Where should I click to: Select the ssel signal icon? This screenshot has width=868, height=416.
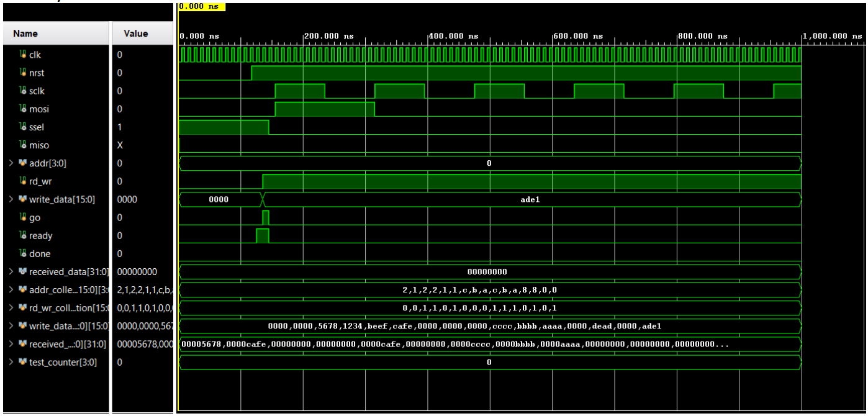24,127
